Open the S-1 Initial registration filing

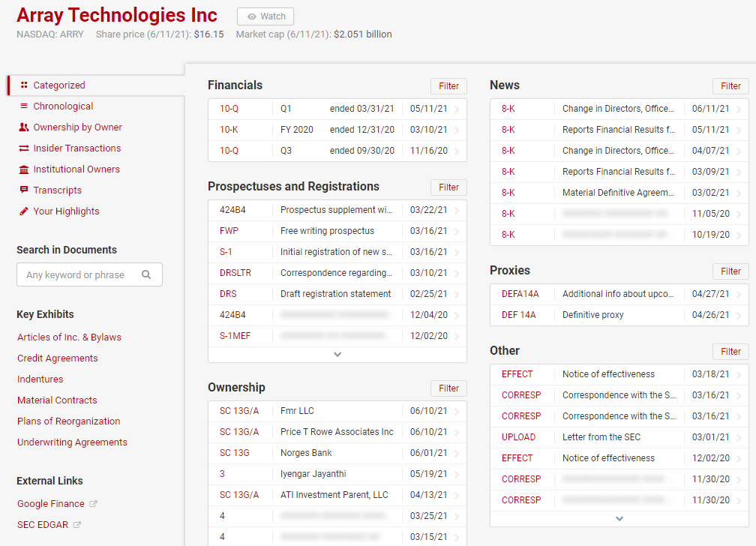pyautogui.click(x=337, y=252)
